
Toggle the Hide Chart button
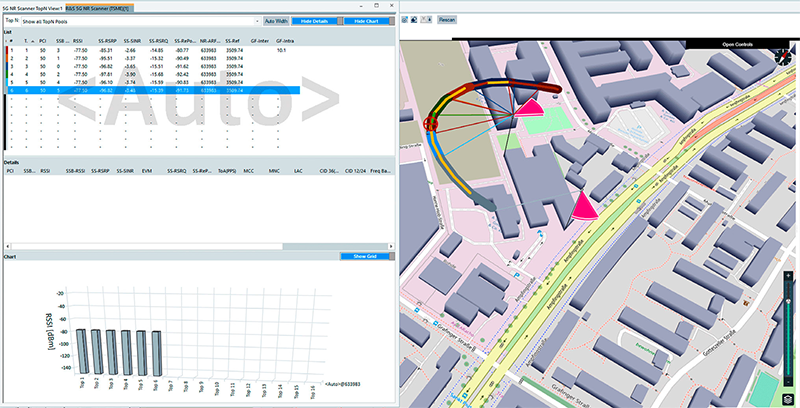click(368, 20)
